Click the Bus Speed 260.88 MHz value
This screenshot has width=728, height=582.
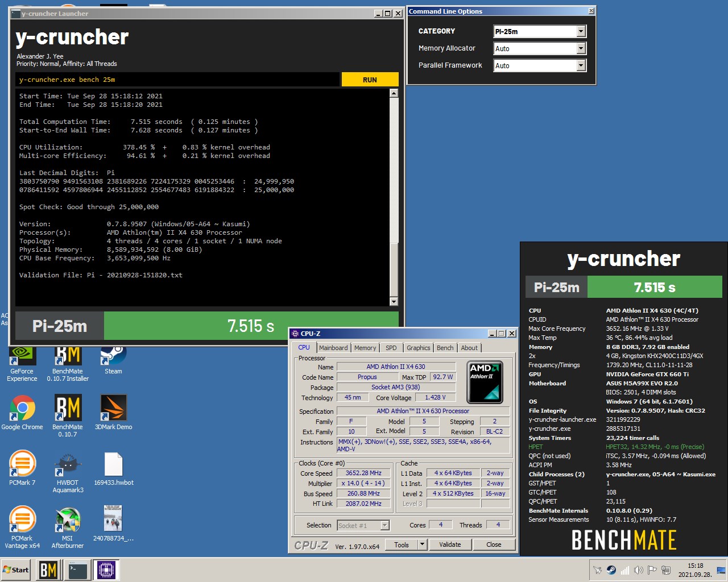tap(363, 493)
